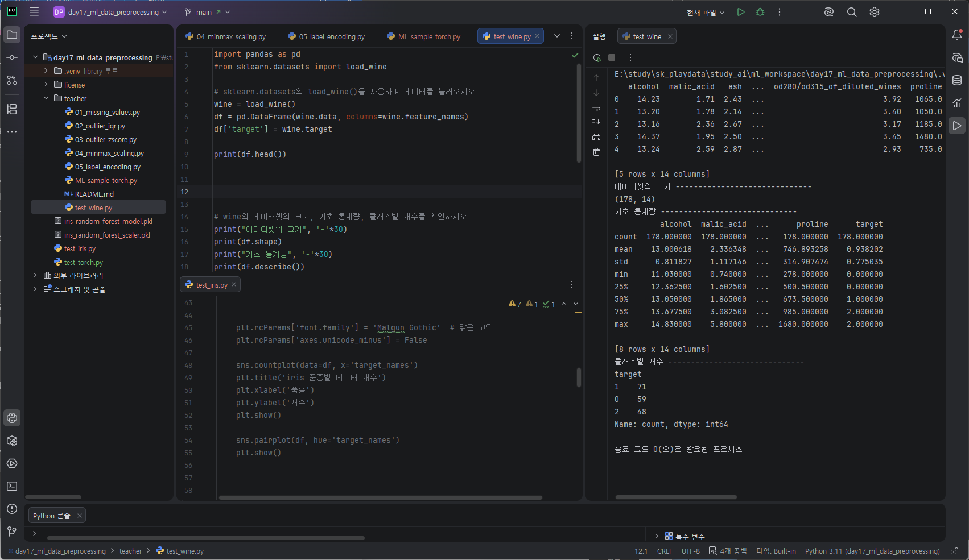Open the Python Packages tool window
The image size is (969, 560).
[12, 441]
